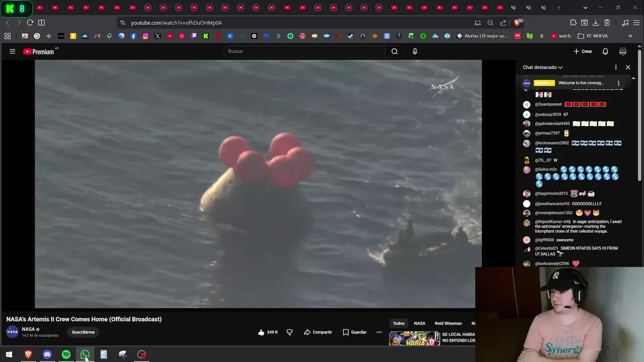This screenshot has height=362, width=644.
Task: Toggle the browser sidebar panel
Action: [x=42, y=23]
